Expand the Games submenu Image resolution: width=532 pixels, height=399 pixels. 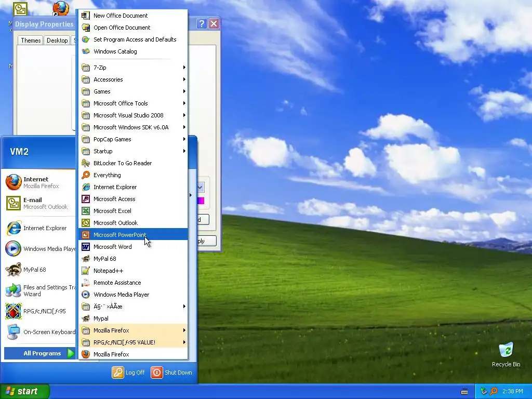pos(134,91)
